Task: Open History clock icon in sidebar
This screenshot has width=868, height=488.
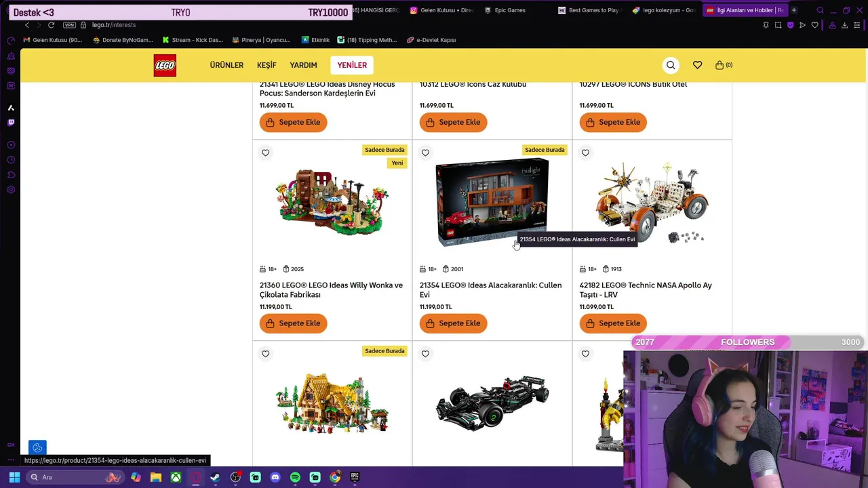Action: (11, 160)
